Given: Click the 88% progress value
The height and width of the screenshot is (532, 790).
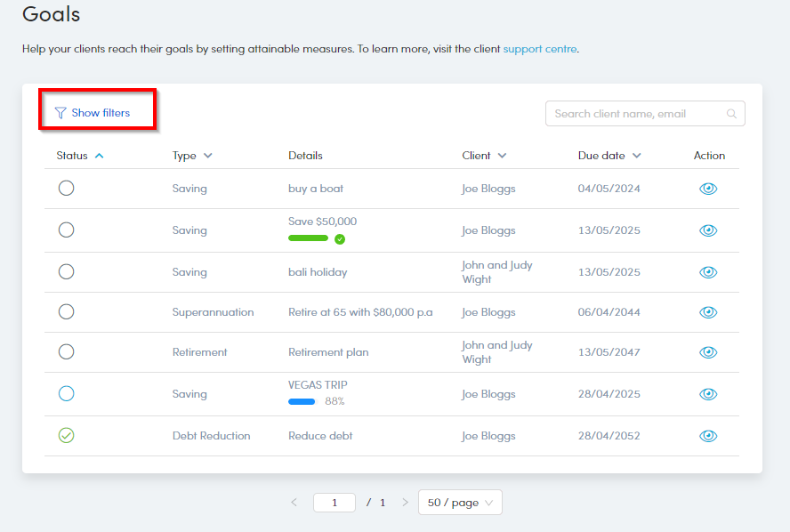Looking at the screenshot, I should pyautogui.click(x=335, y=401).
